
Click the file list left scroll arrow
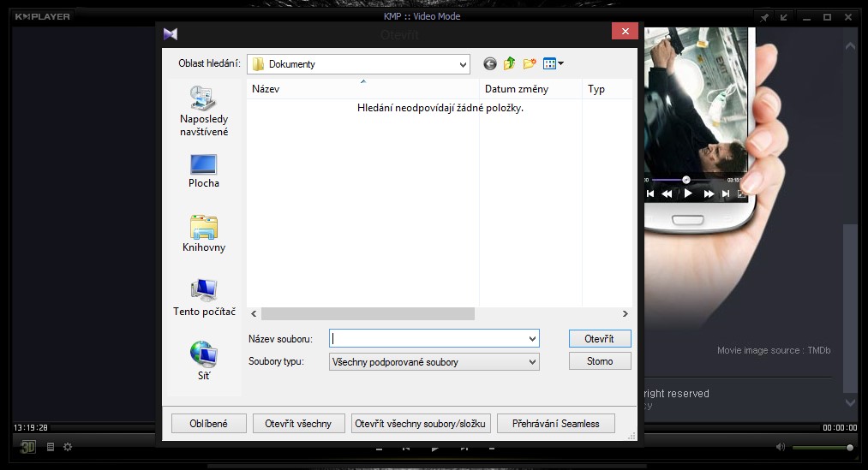[254, 313]
